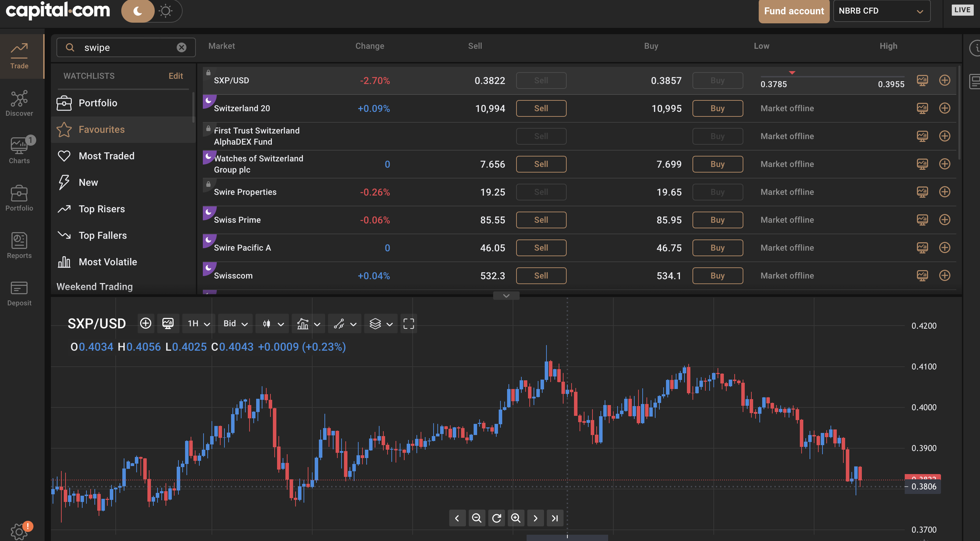Open chart icon for Watches of Switzerland
Image resolution: width=980 pixels, height=541 pixels.
pos(922,164)
